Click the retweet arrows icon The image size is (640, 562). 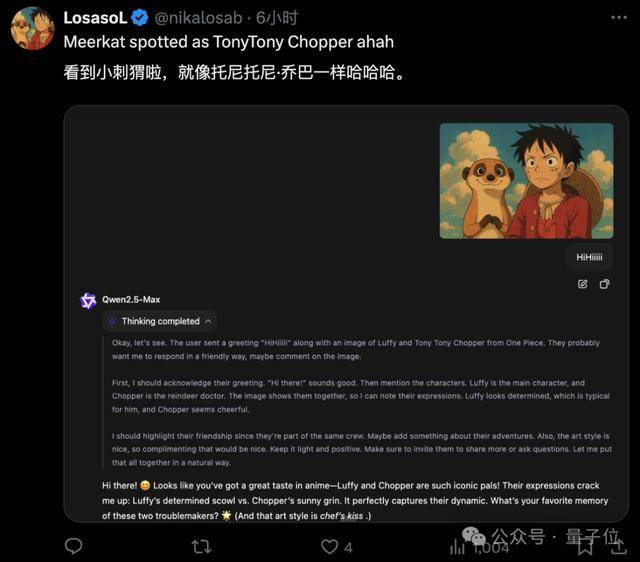coord(201,546)
